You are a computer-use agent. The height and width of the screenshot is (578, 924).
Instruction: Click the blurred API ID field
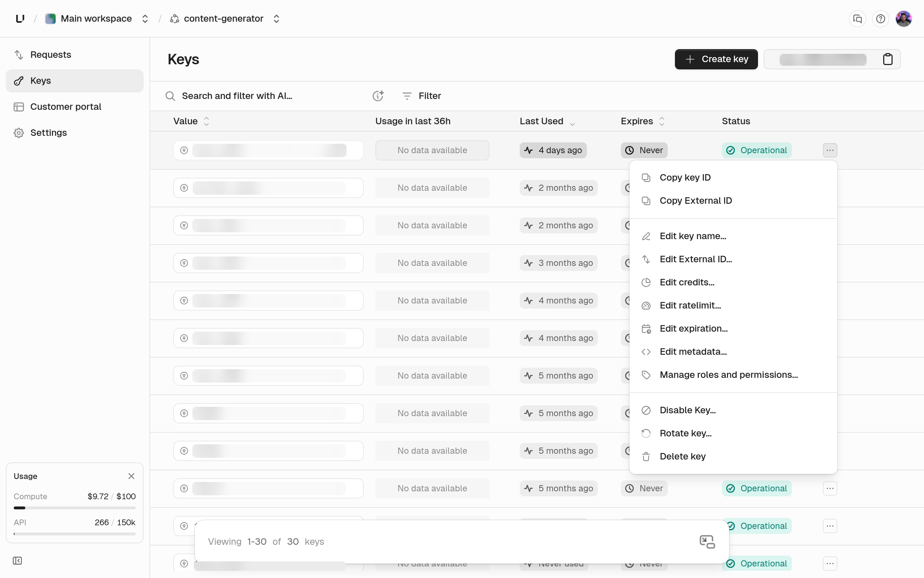point(823,59)
